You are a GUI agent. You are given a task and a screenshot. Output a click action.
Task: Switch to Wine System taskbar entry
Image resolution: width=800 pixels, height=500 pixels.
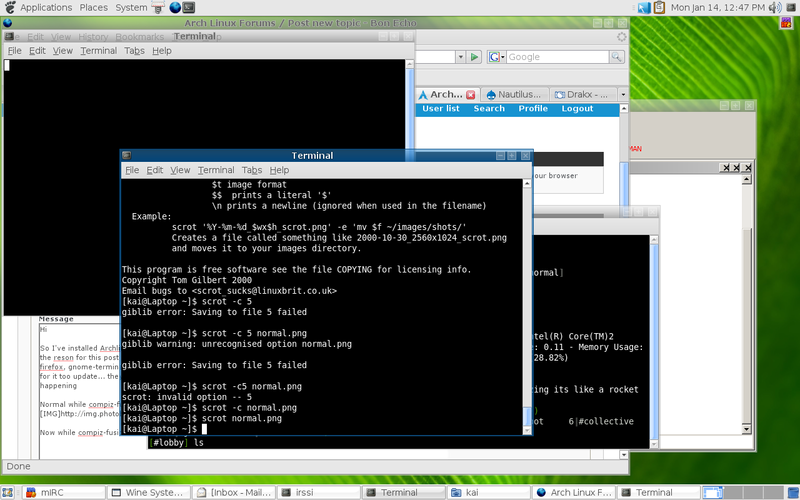[x=148, y=492]
